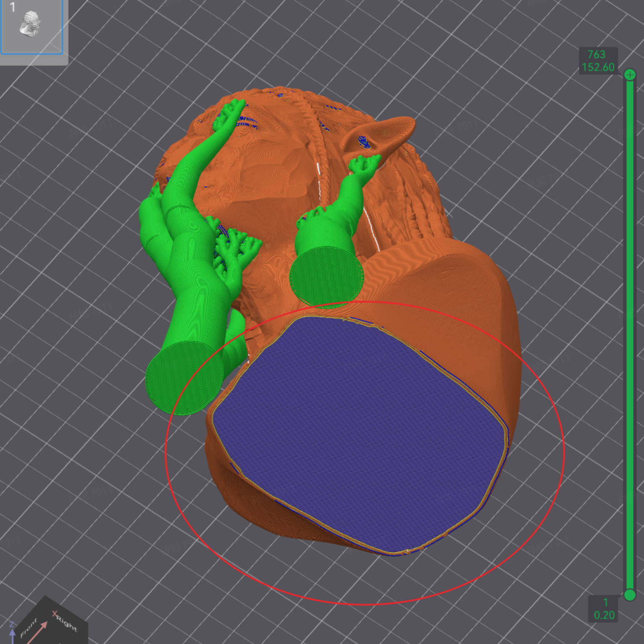
Task: Click the blue Z axis arrow
Action: point(12,631)
